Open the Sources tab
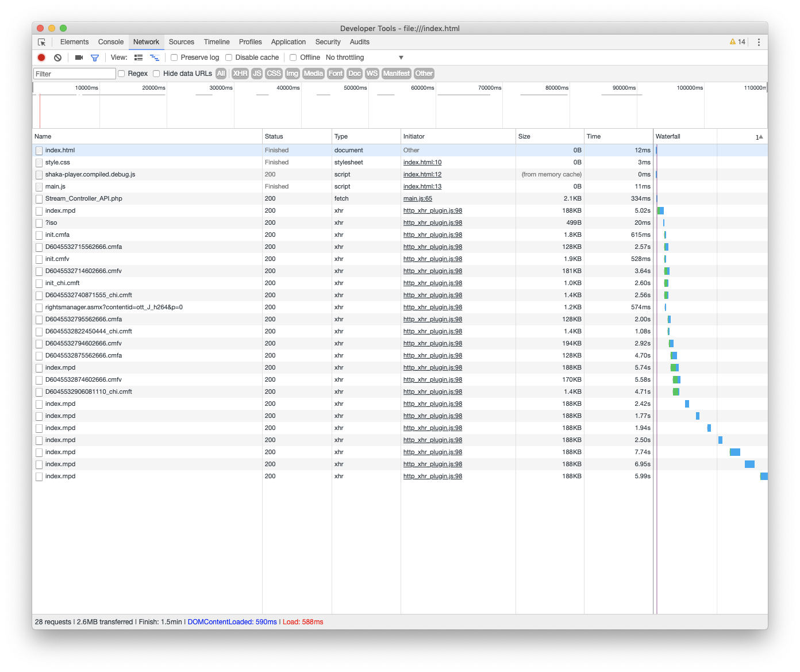Screen dimensions: 800x672 coord(182,42)
